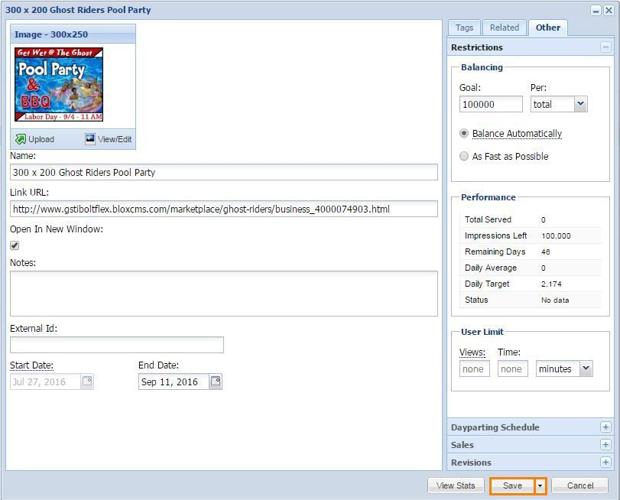Open the minutes time unit dropdown

586,368
